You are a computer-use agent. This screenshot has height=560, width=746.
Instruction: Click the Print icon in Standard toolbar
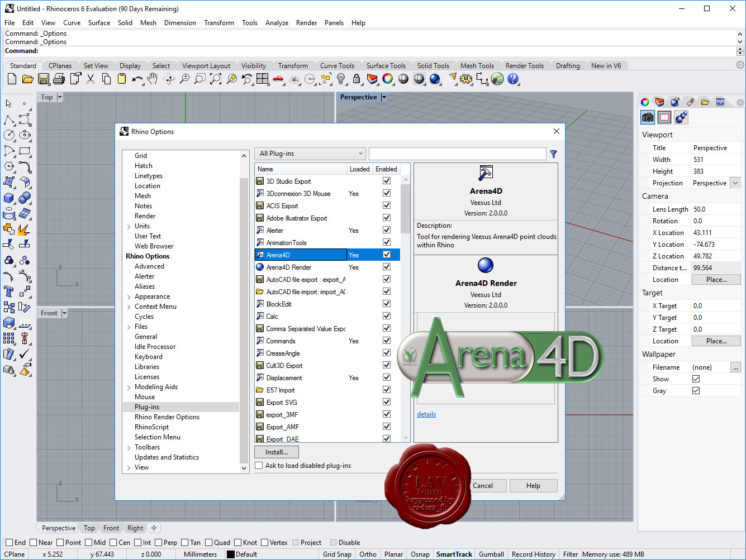[x=59, y=79]
